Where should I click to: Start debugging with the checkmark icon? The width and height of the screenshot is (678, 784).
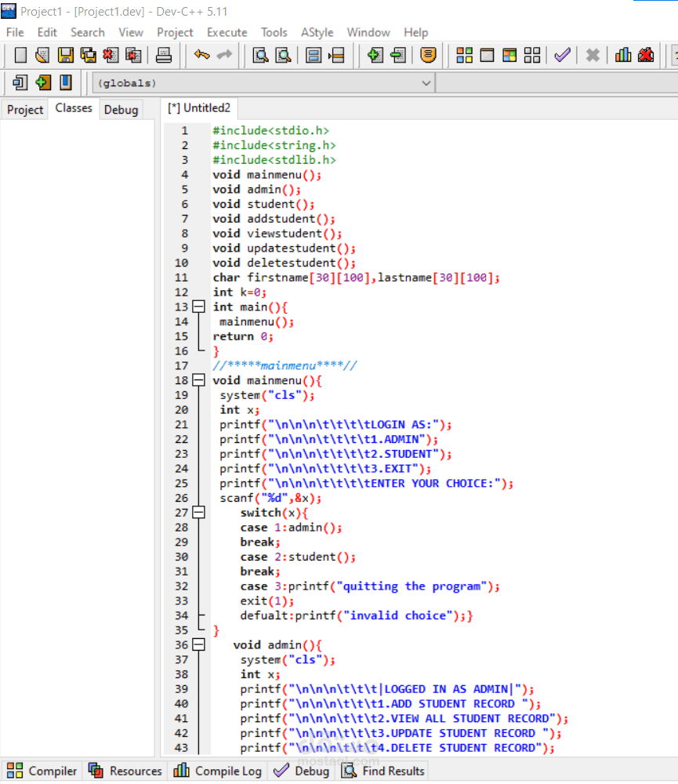point(563,55)
